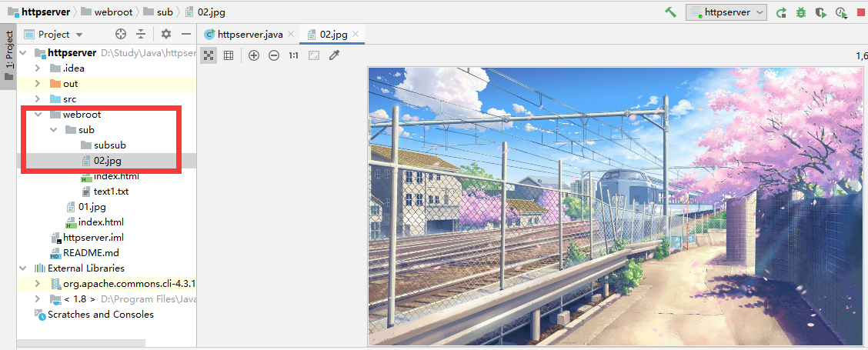Screen dimensions: 868x350
Task: Click the httpserver.iml module file icon
Action: 55,238
